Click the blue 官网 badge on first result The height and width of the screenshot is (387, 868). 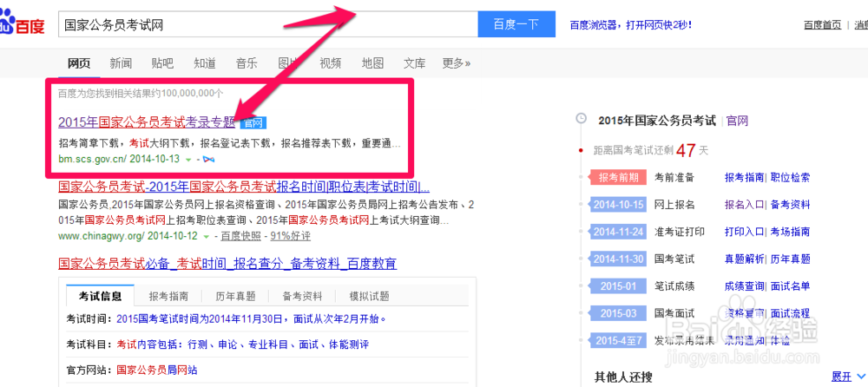254,122
